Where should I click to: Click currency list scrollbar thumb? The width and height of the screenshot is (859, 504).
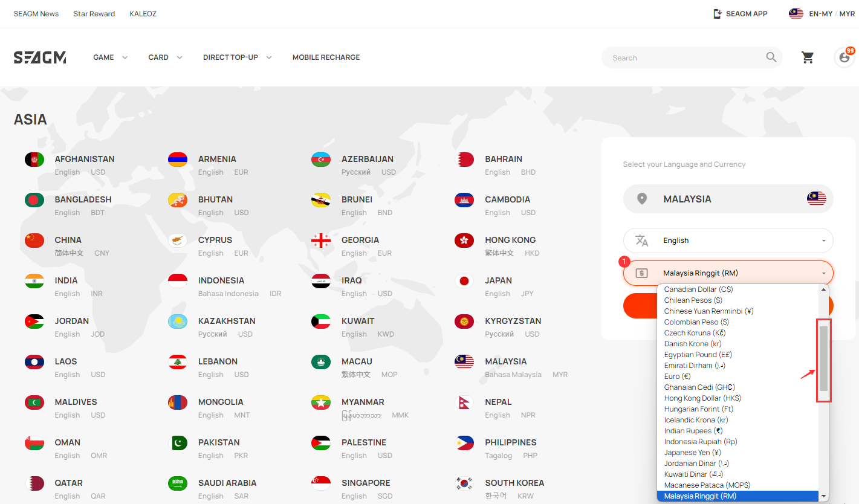823,358
